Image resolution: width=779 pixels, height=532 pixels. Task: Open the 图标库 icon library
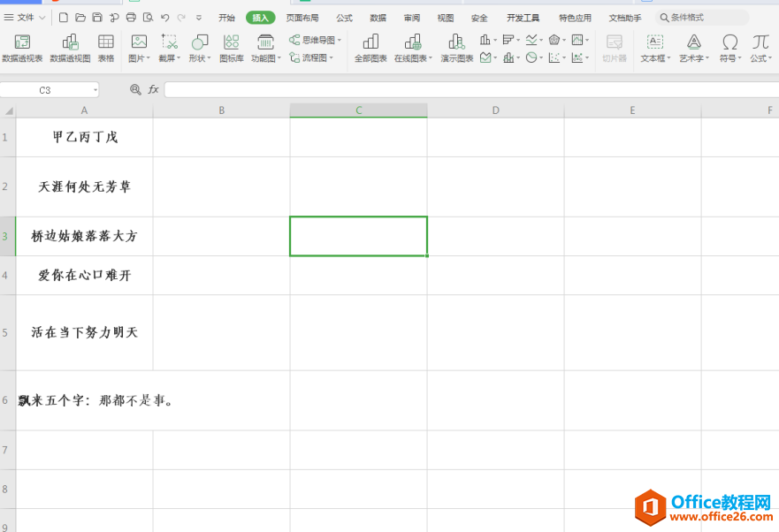tap(232, 49)
